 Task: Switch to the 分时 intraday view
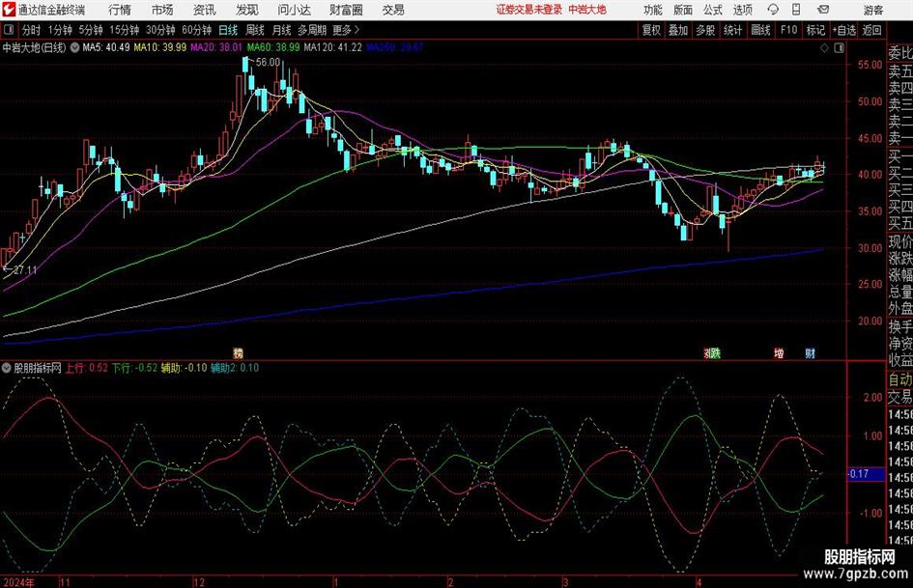[31, 30]
